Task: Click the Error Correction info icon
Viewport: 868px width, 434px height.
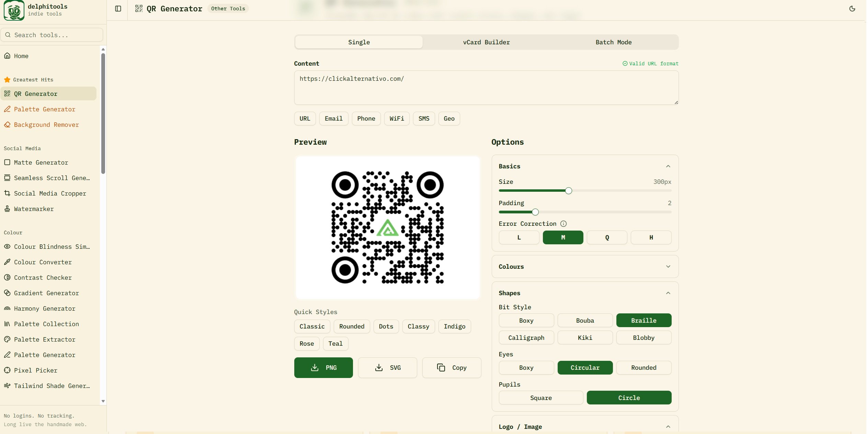Action: (563, 224)
